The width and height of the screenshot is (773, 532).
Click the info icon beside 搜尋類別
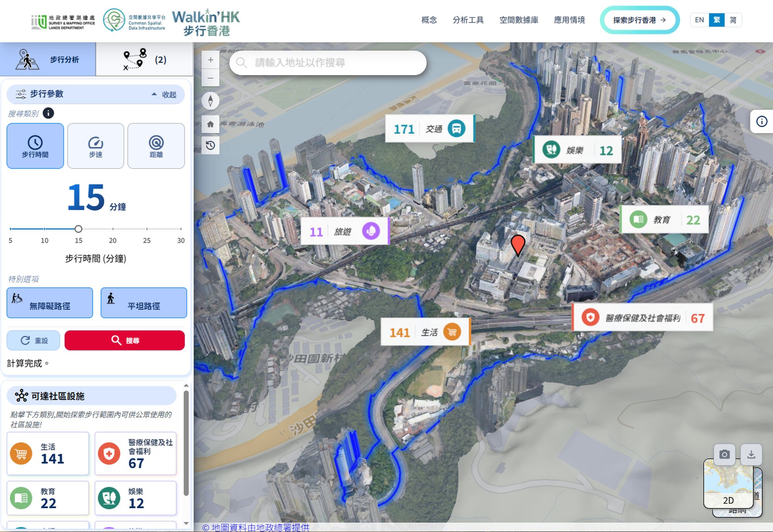pyautogui.click(x=48, y=113)
